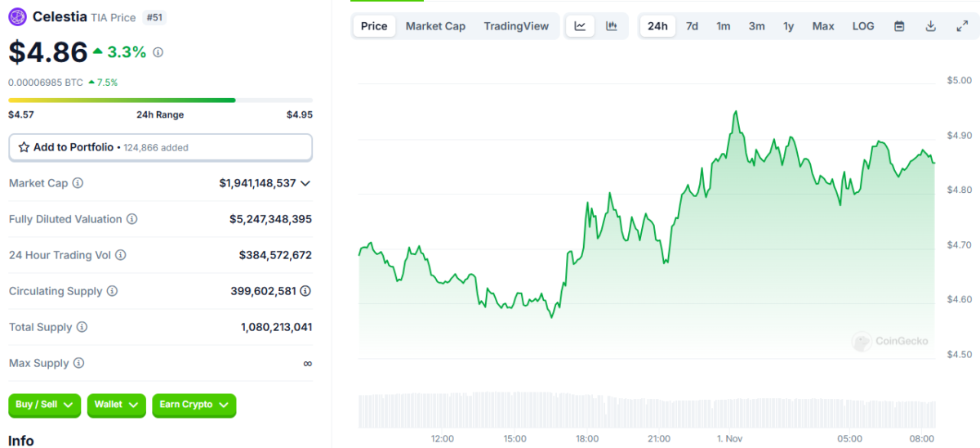
Task: Open 24 Hour Trading Vol info icon
Action: pos(120,255)
